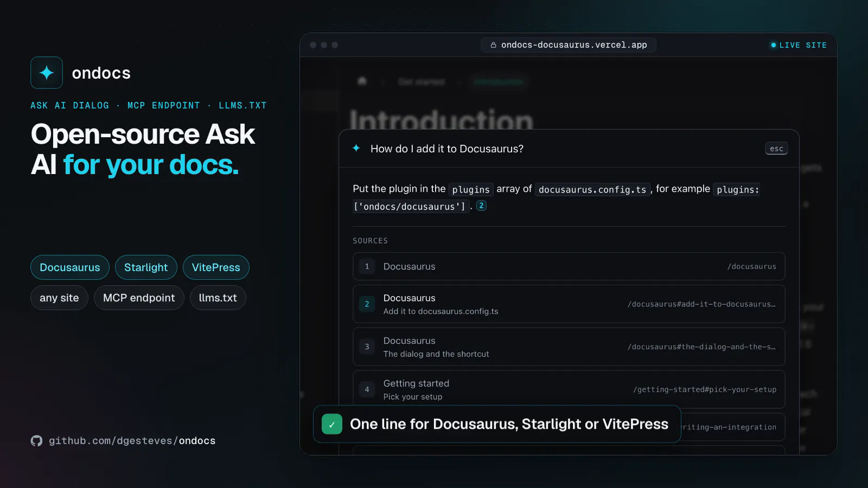Click the green checkmark icon in the banner

(x=332, y=424)
